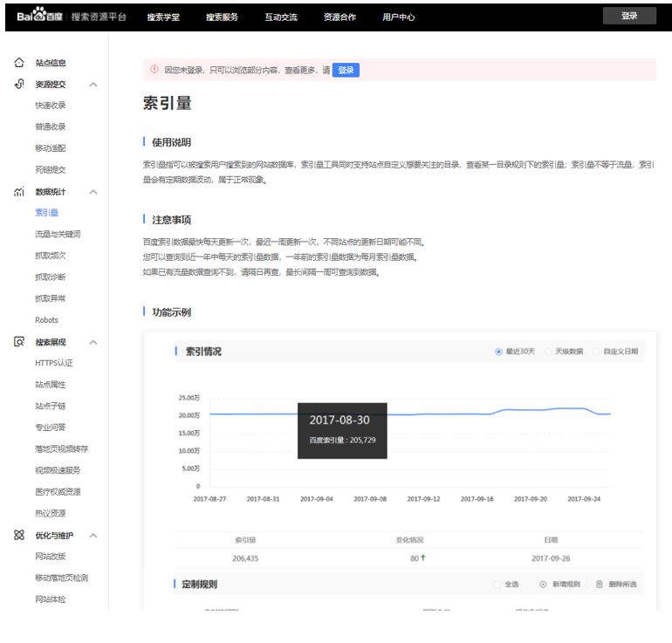This screenshot has height=643, width=672.
Task: Open 死链提交 in the sidebar
Action: coord(51,169)
